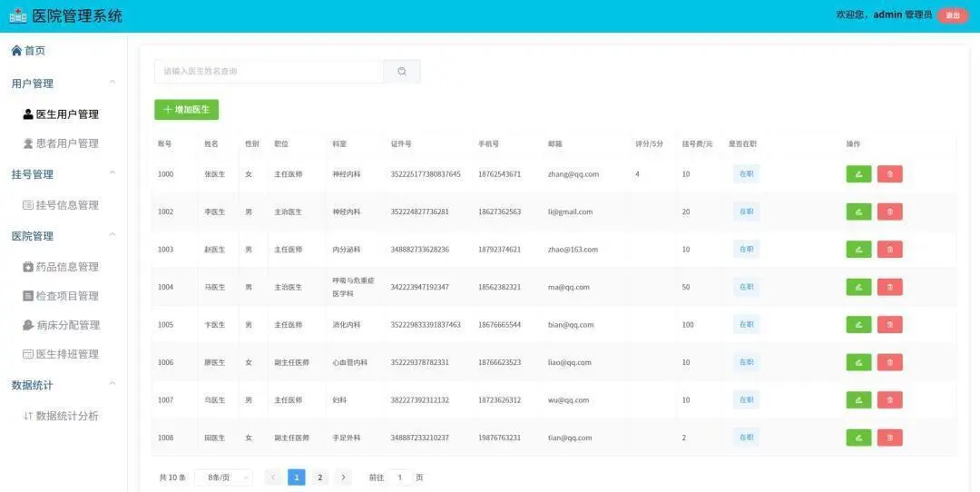
Task: Click email cell zhao@163.com
Action: point(573,250)
